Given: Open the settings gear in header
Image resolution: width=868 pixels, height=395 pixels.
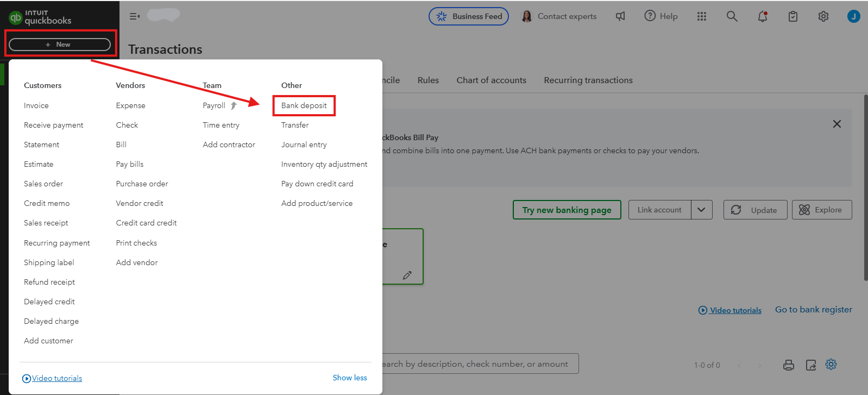Looking at the screenshot, I should pos(823,16).
